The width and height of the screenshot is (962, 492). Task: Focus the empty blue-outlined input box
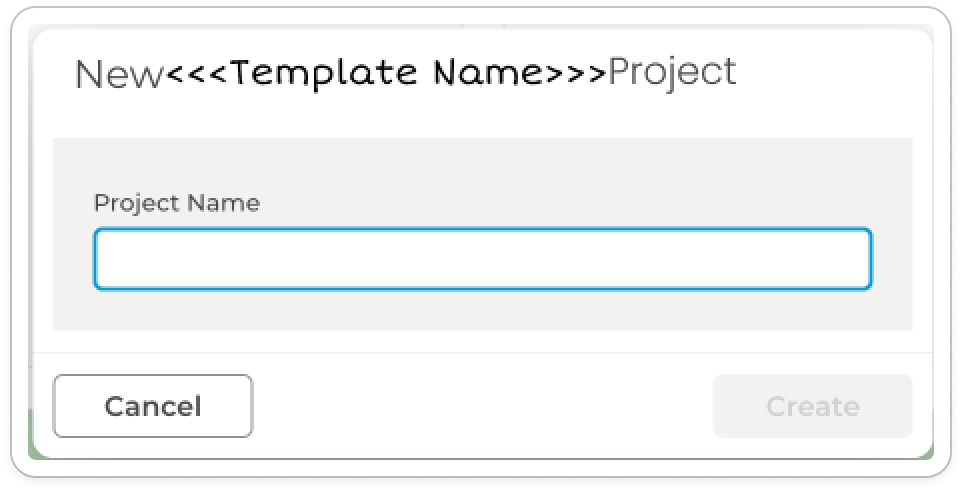point(482,260)
